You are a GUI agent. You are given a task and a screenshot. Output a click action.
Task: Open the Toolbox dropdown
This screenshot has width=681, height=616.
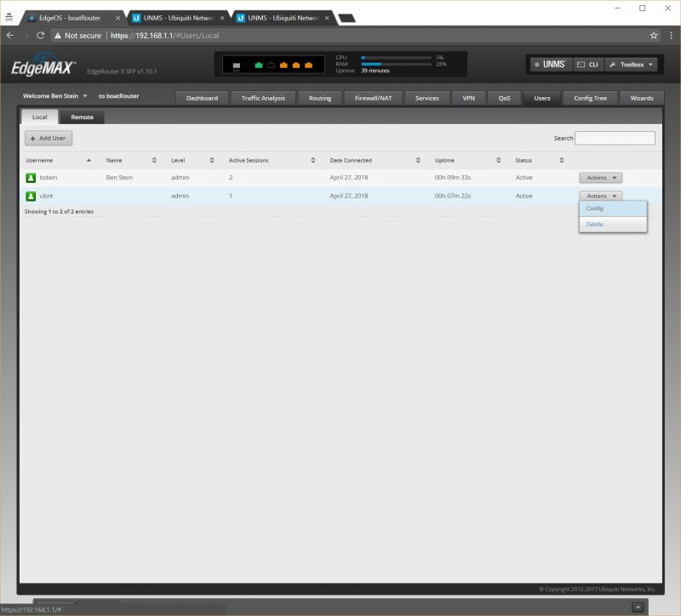(632, 65)
